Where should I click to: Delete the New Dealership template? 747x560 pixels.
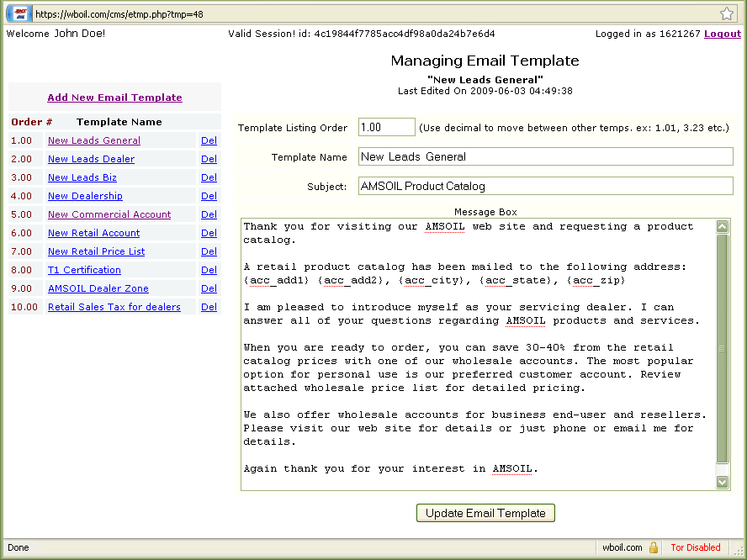point(209,196)
